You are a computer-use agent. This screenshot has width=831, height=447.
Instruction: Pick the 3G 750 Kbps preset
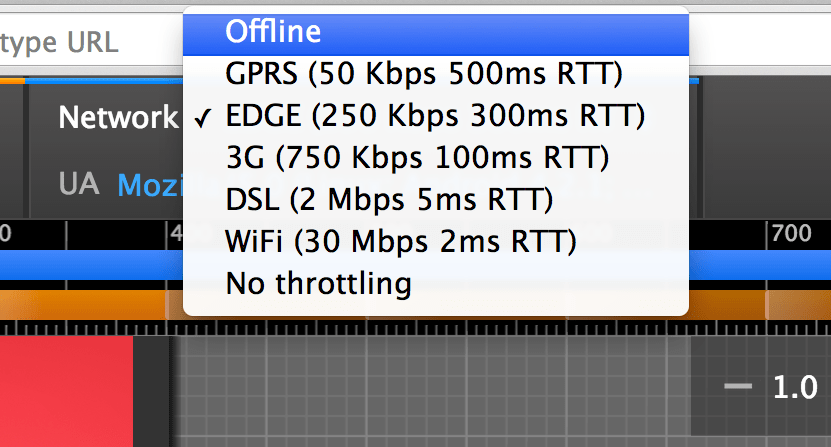coord(417,158)
